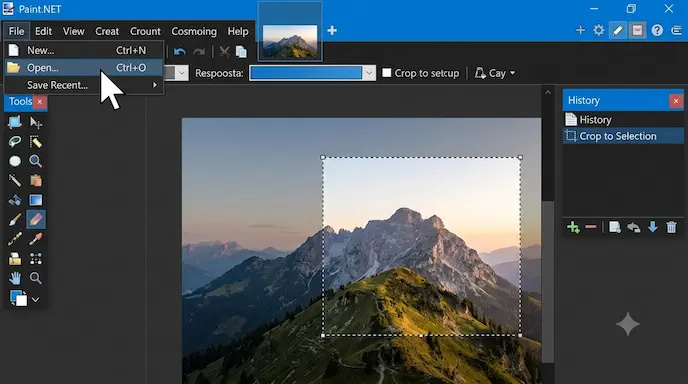This screenshot has height=384, width=688.
Task: Open the Help menu
Action: point(238,31)
